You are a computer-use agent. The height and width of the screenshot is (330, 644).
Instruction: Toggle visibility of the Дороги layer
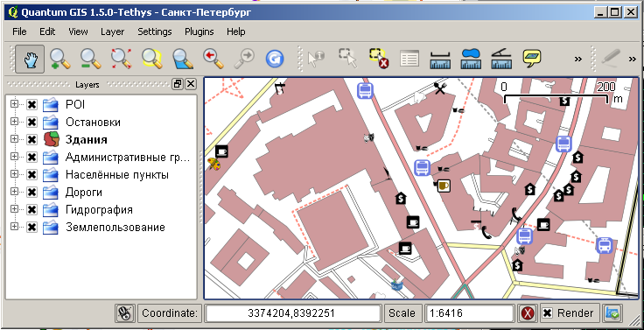(x=31, y=193)
